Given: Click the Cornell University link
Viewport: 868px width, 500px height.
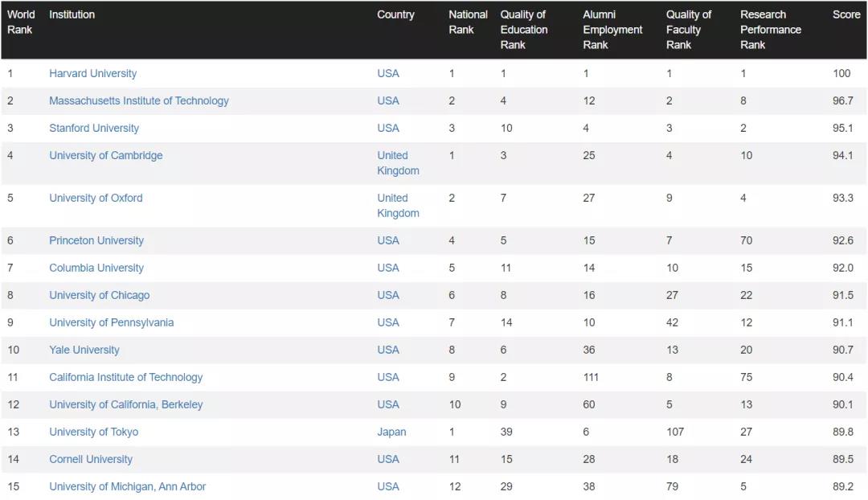Looking at the screenshot, I should point(90,459).
